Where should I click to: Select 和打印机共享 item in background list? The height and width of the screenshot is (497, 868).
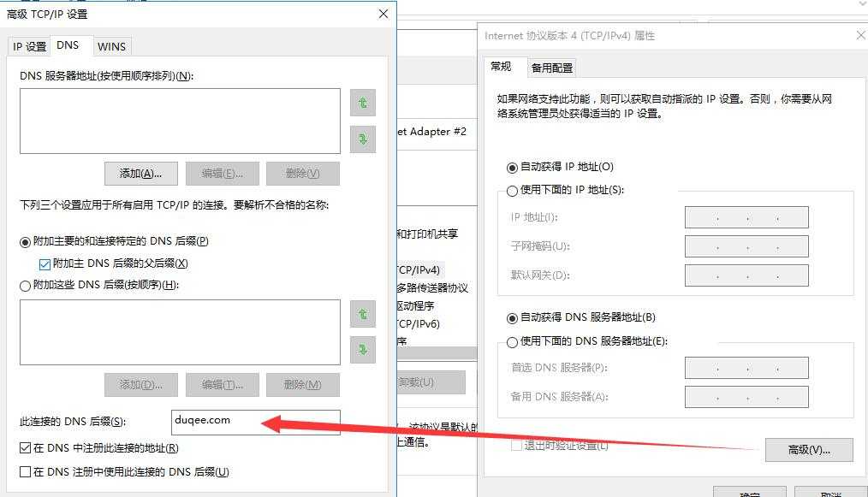click(x=427, y=234)
